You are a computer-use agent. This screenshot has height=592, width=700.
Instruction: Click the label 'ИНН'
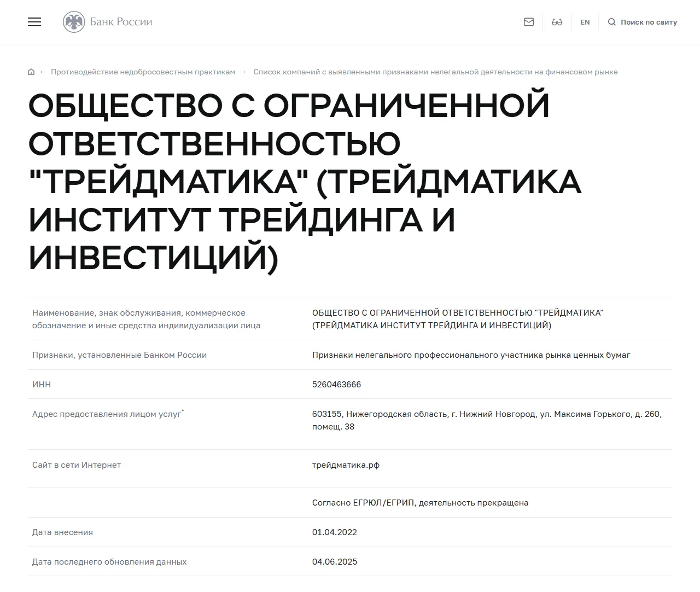pos(42,385)
